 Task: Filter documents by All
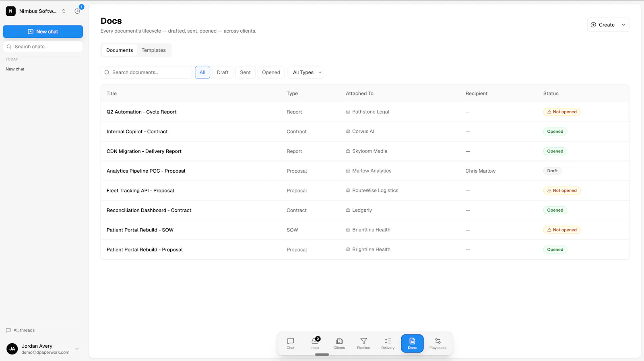coord(202,72)
